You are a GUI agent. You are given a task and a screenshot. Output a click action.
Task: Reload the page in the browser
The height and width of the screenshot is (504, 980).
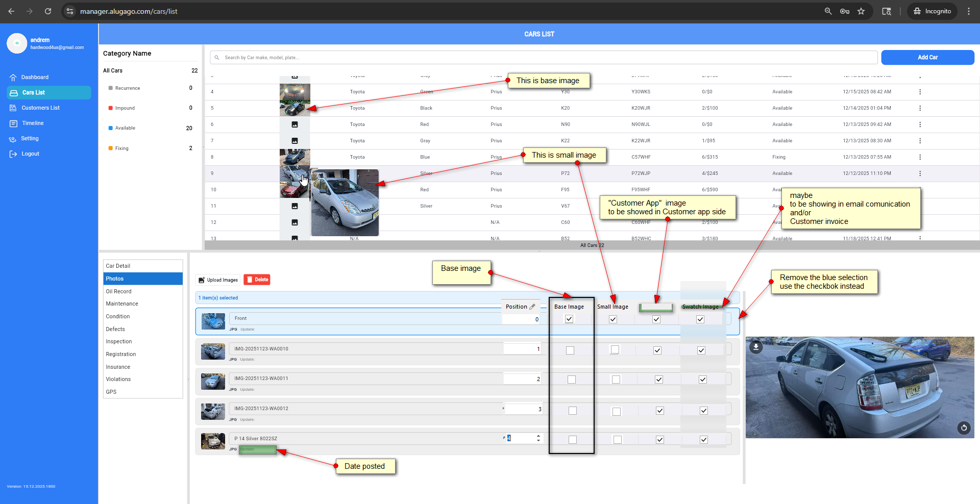[48, 11]
